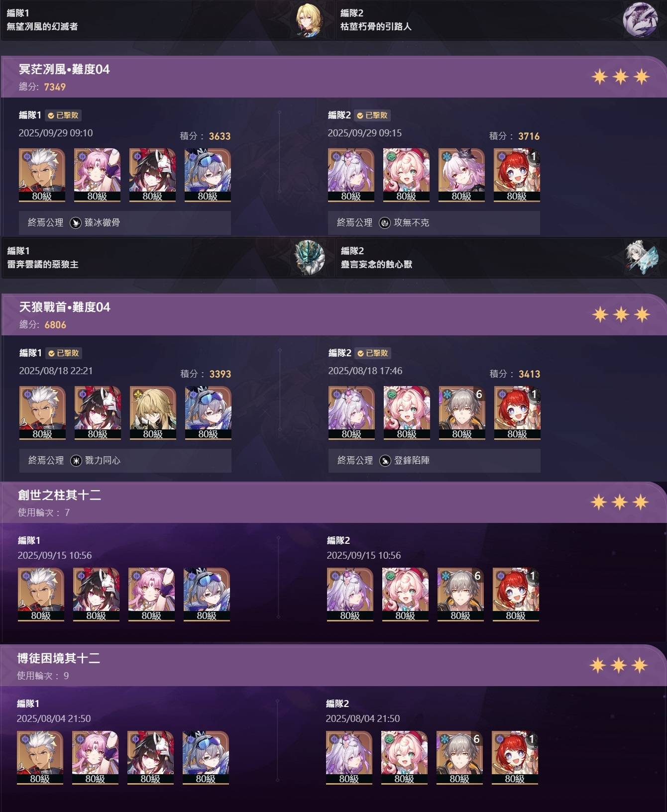Click the 臻冰徹骨 axiom icon

[75, 223]
